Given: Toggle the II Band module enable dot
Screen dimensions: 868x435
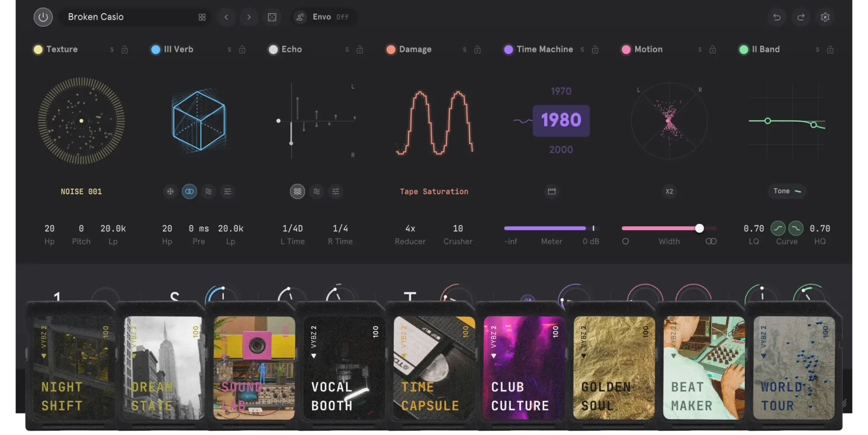Looking at the screenshot, I should point(743,50).
